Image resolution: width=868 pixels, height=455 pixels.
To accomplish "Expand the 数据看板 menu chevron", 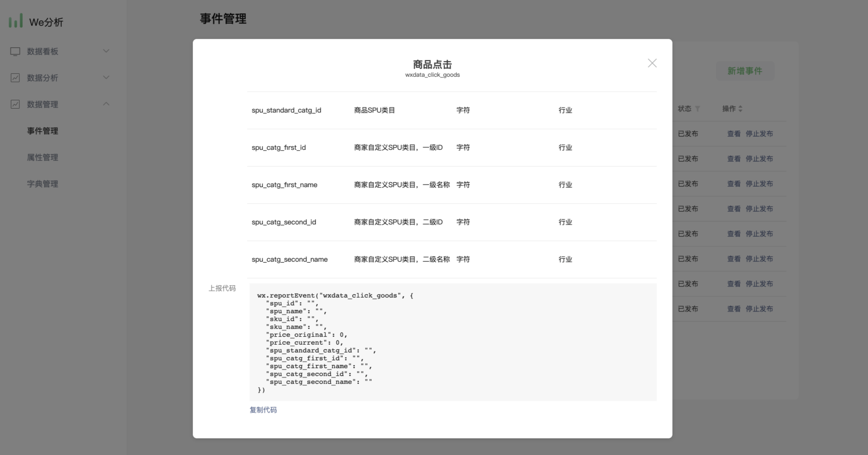I will (106, 51).
